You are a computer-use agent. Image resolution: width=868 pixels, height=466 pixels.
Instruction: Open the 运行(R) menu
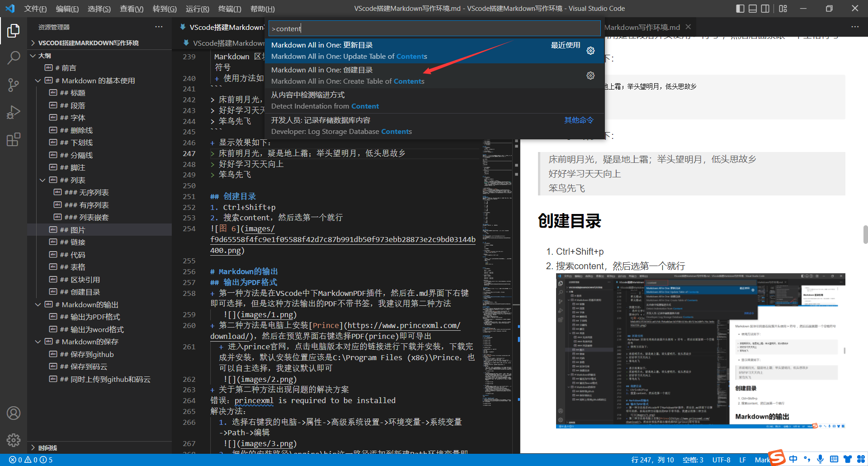[198, 9]
